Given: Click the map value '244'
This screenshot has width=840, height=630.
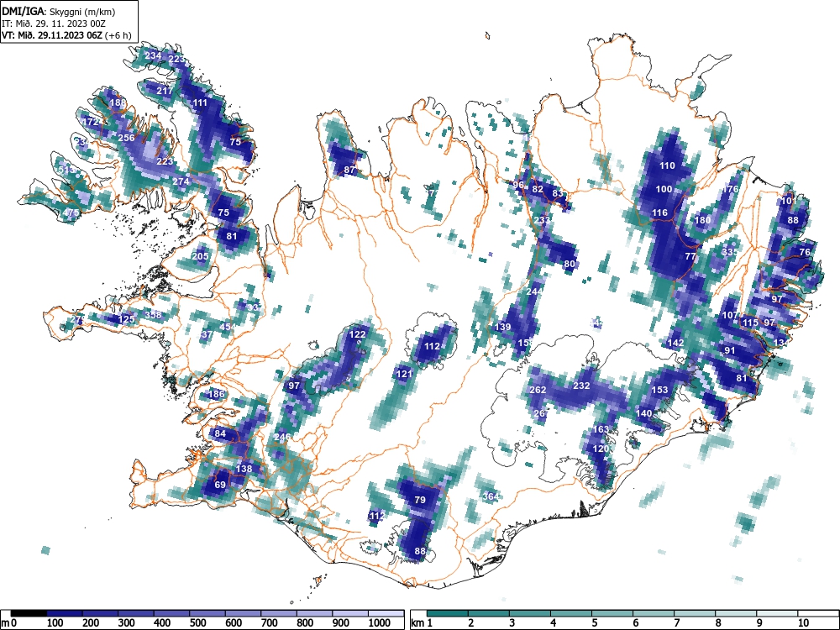Looking at the screenshot, I should [534, 291].
